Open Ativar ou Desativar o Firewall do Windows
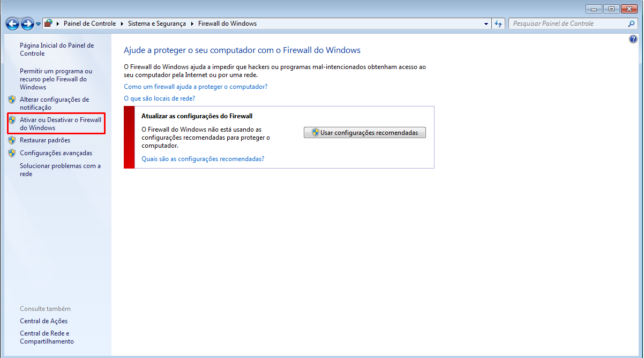Screen dimensions: 644x358 coord(61,124)
